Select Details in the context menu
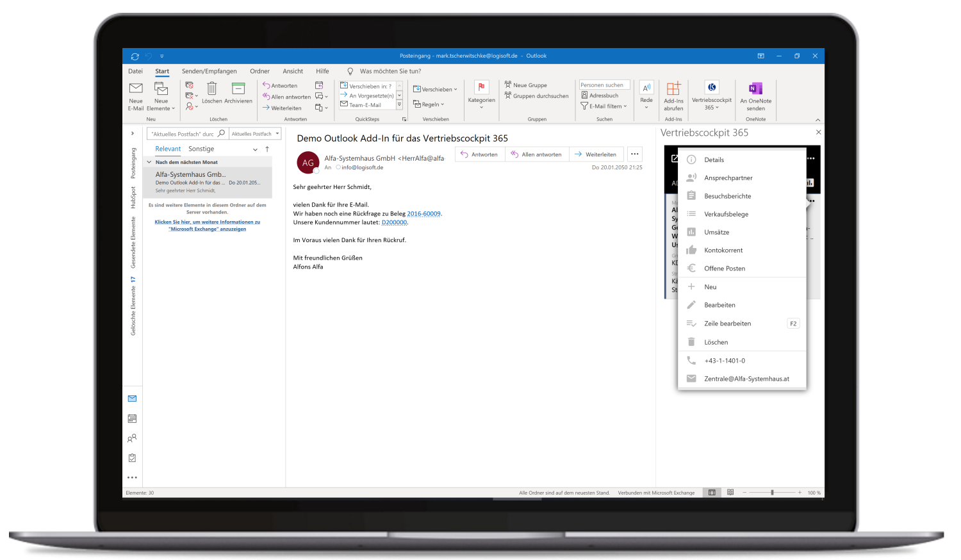The height and width of the screenshot is (560, 961). [742, 160]
